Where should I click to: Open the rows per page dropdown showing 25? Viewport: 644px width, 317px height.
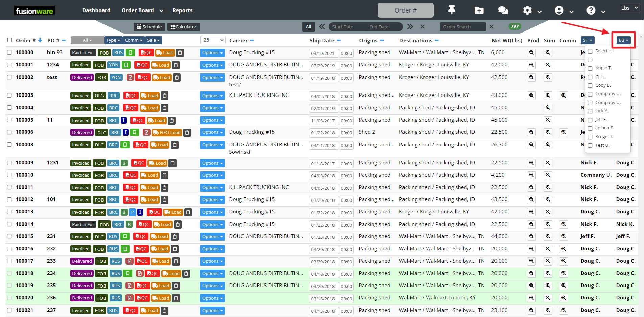point(213,40)
